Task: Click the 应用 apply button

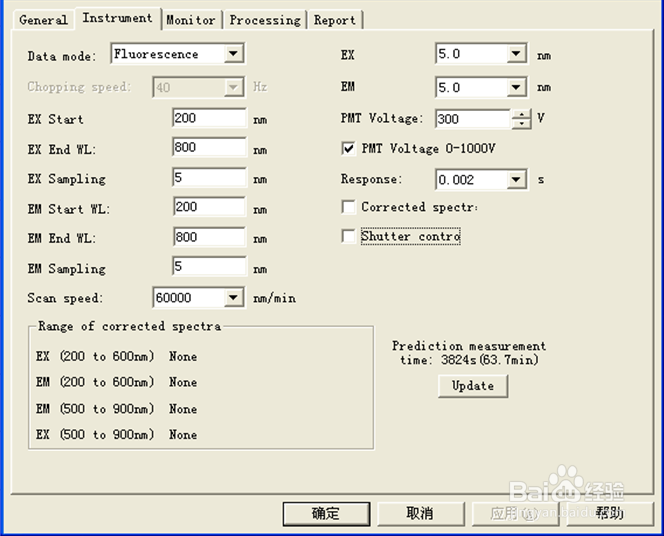Action: coord(515,514)
